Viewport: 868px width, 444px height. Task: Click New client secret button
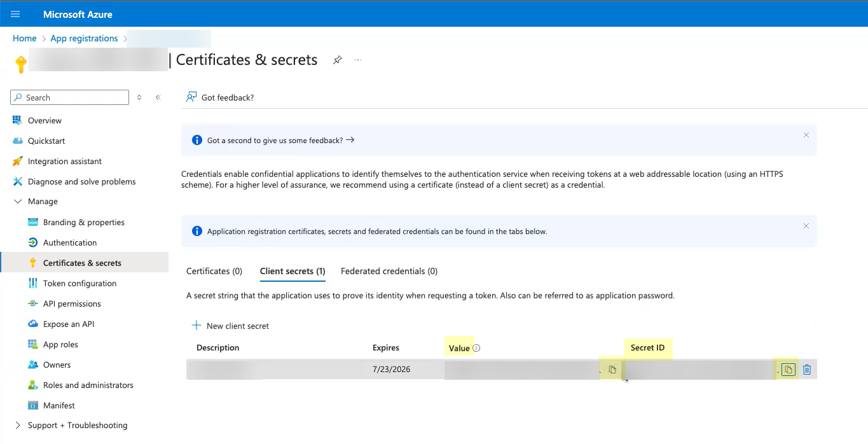(230, 326)
